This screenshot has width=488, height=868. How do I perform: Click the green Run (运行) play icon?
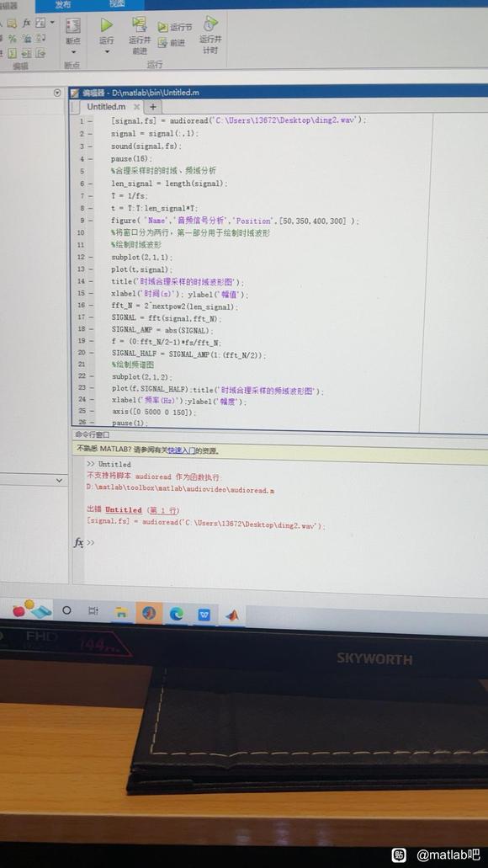click(x=106, y=25)
